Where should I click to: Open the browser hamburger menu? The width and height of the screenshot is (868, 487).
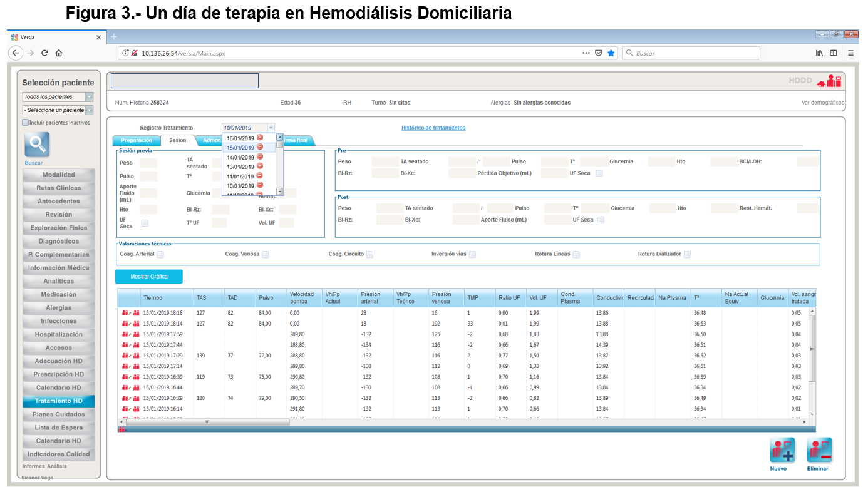point(850,53)
